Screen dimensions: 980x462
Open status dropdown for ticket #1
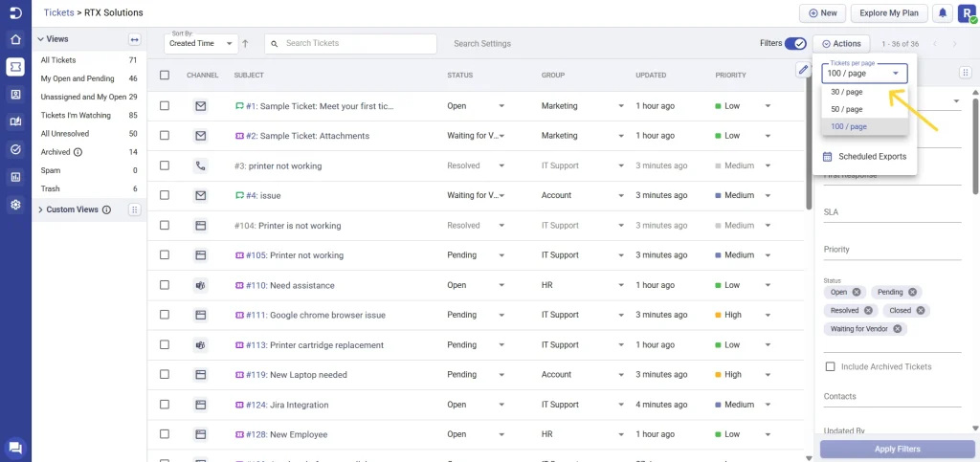[501, 106]
